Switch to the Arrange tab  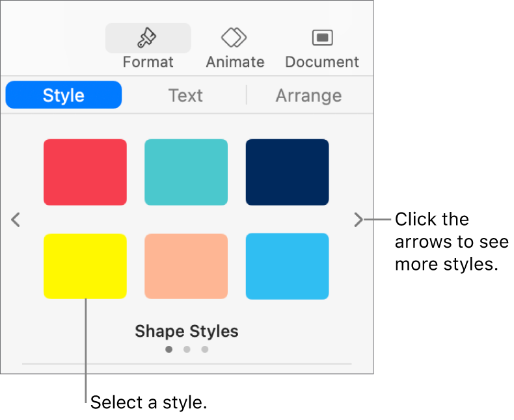pyautogui.click(x=308, y=95)
